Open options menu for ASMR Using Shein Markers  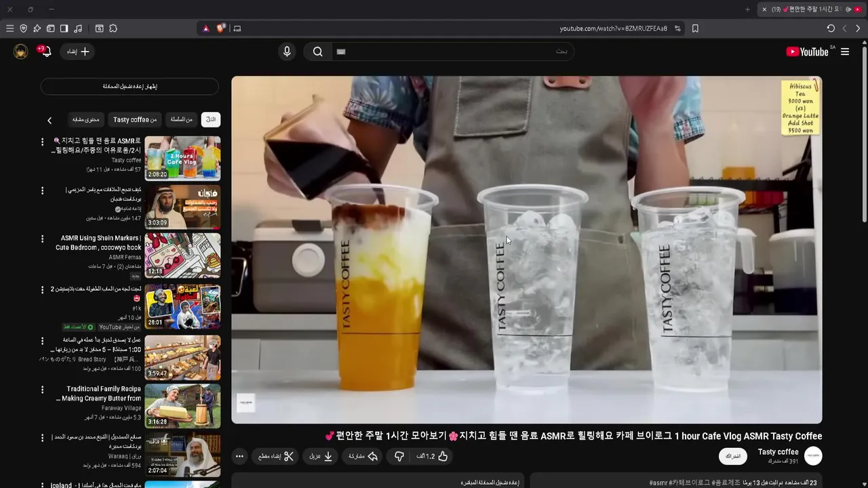tap(42, 239)
